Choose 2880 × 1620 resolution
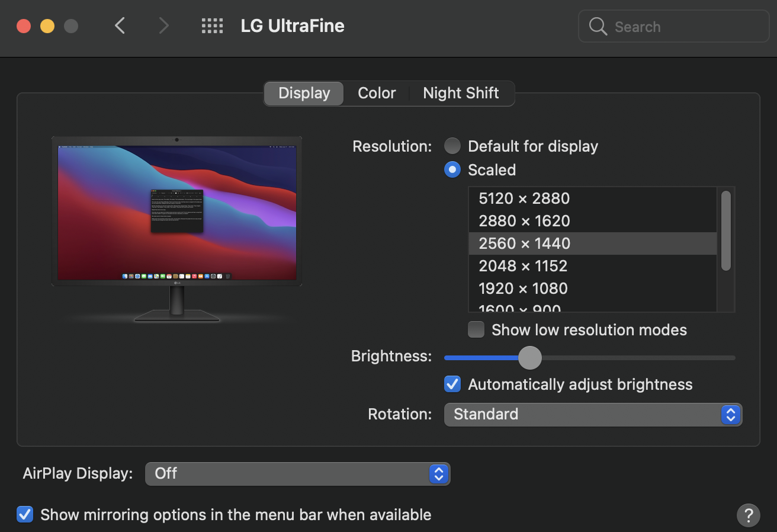The height and width of the screenshot is (532, 777). [592, 221]
